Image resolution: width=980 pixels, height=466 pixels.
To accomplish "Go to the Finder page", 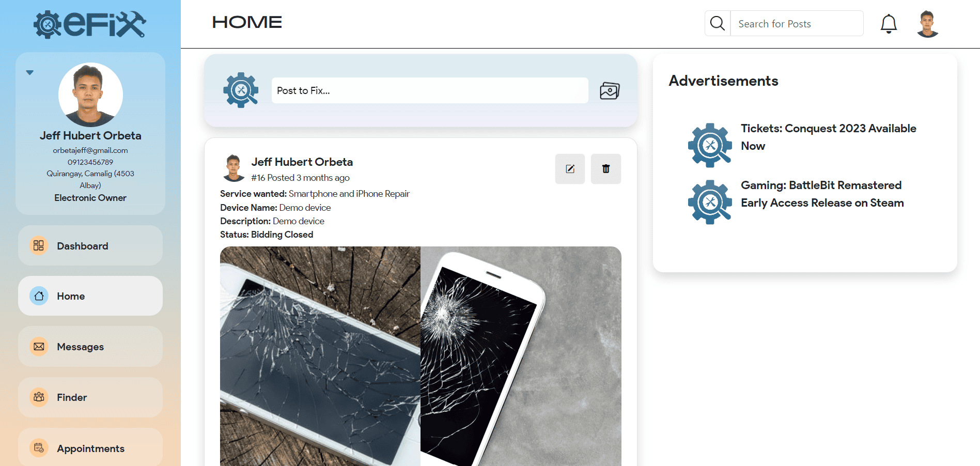I will tap(90, 397).
